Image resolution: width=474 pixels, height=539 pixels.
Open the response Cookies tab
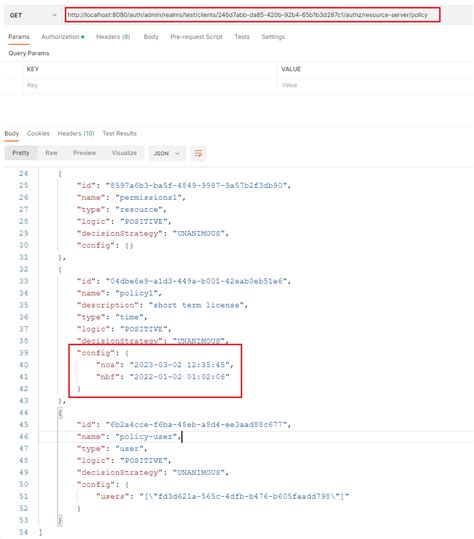(38, 133)
